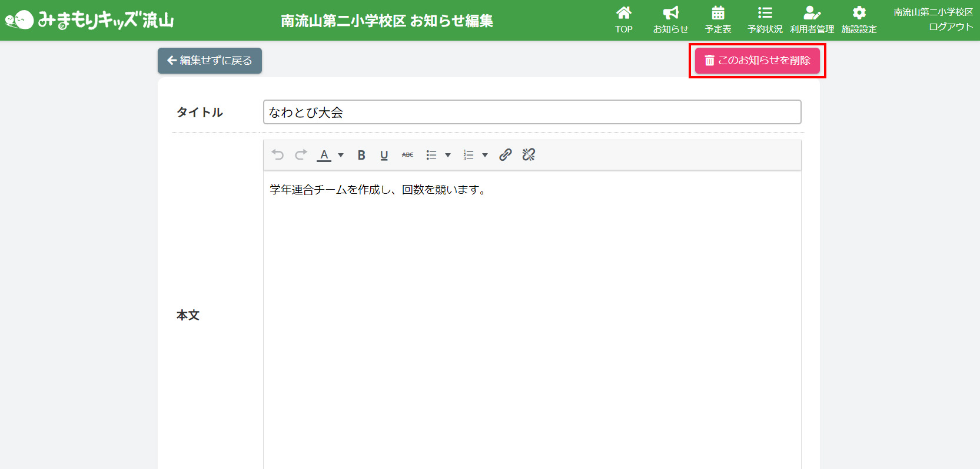Expand bullet list style dropdown
This screenshot has height=469, width=980.
(448, 156)
